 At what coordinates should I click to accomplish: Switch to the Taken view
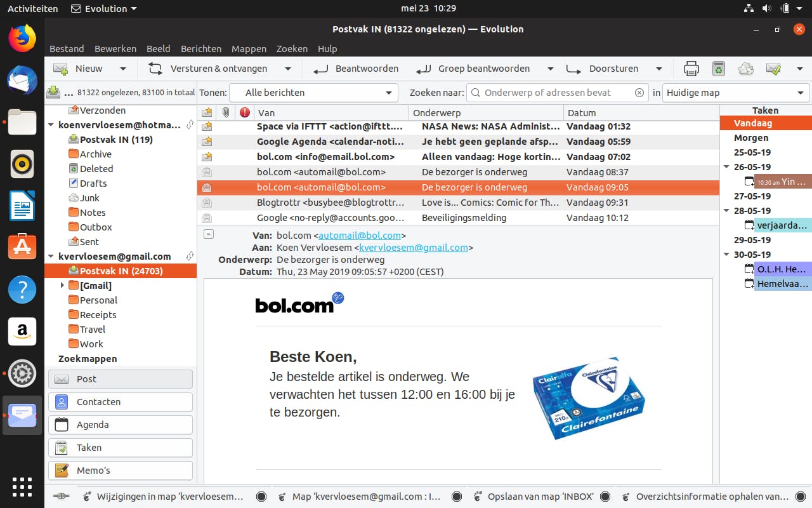[121, 448]
